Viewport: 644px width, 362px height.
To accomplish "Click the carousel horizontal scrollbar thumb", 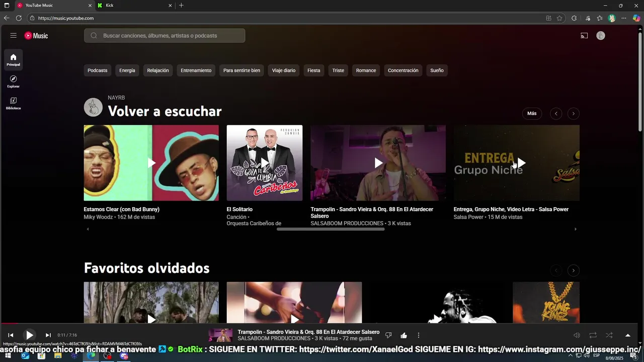I will (x=331, y=229).
